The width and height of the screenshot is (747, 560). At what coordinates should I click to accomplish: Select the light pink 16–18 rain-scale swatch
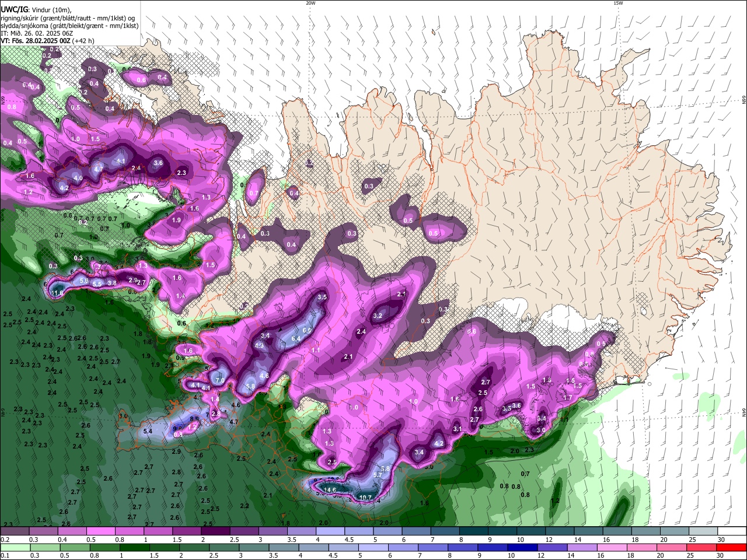click(613, 547)
